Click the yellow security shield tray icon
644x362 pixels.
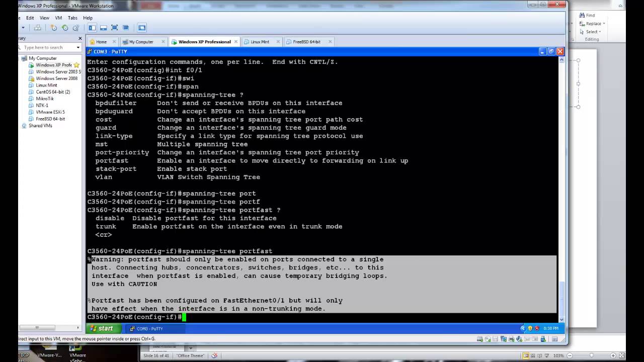point(530,328)
